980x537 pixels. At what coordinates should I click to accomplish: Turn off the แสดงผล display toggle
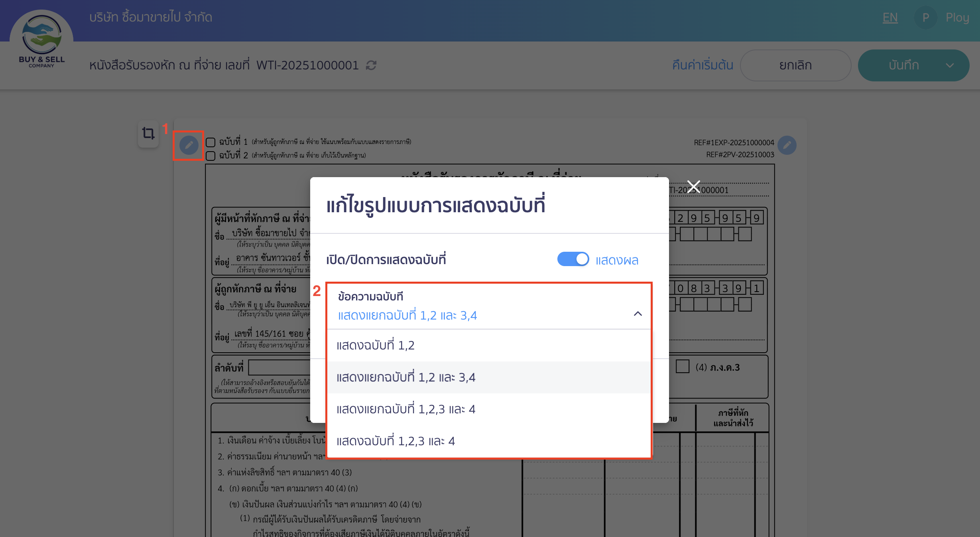[573, 259]
